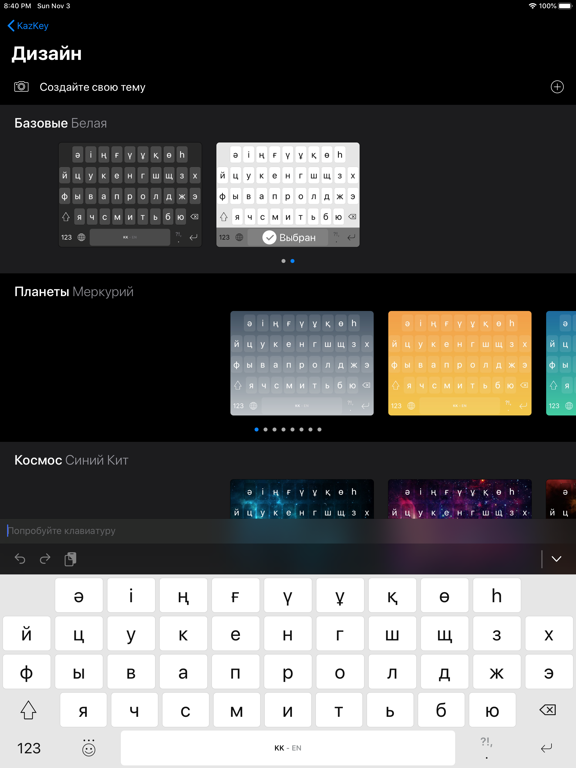The width and height of the screenshot is (576, 768).
Task: Hide keyboard with the down chevron
Action: [x=556, y=559]
